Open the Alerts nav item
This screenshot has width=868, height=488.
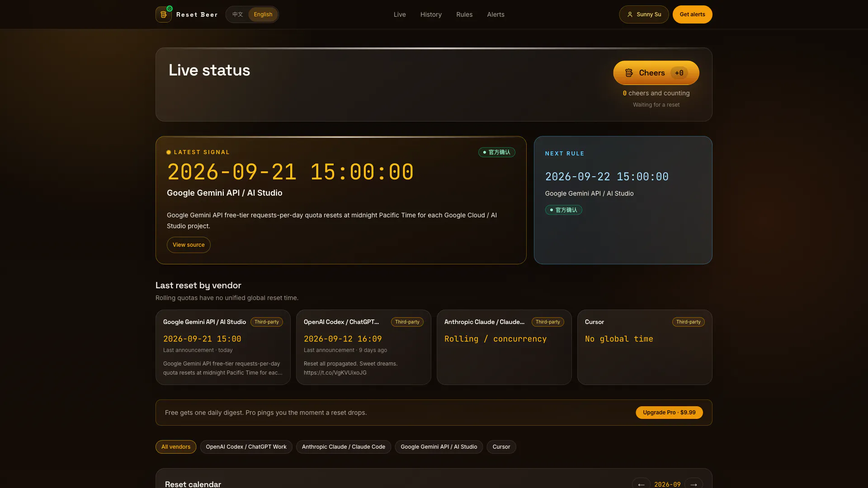pos(495,14)
